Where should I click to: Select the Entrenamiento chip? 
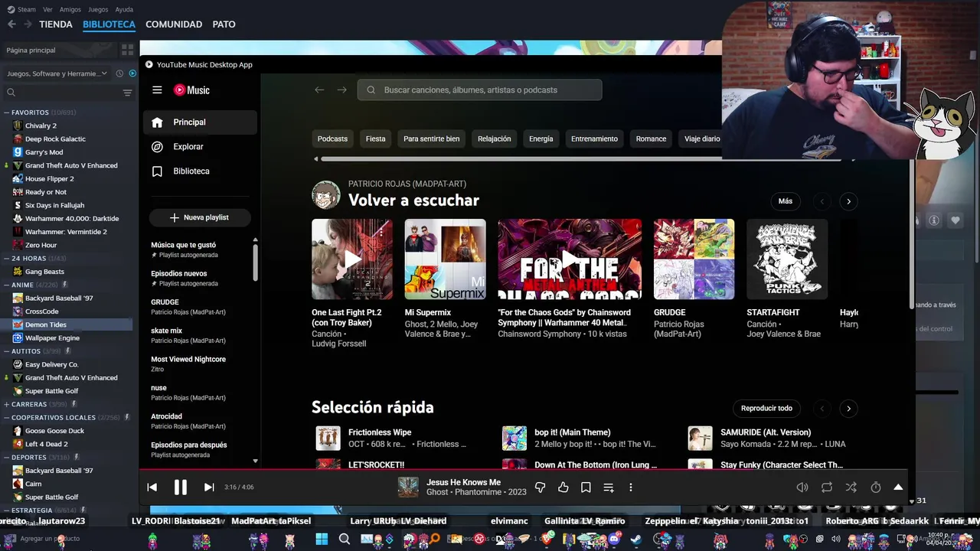coord(594,139)
